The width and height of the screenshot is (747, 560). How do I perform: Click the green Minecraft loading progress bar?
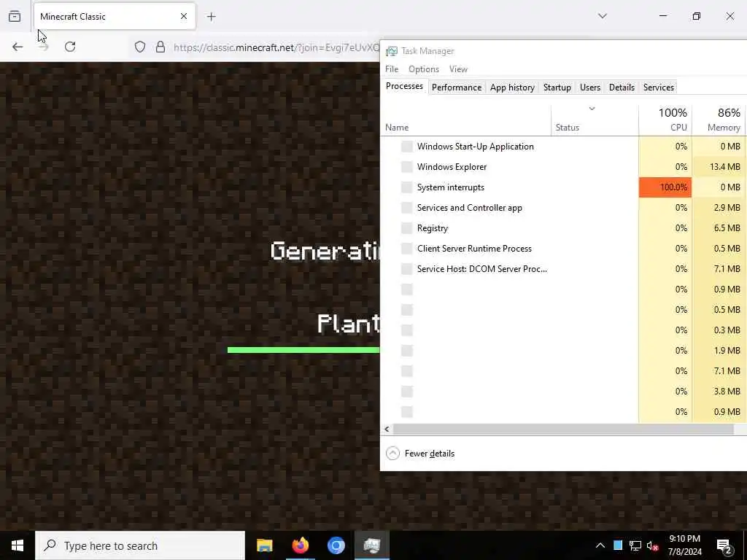pyautogui.click(x=303, y=350)
